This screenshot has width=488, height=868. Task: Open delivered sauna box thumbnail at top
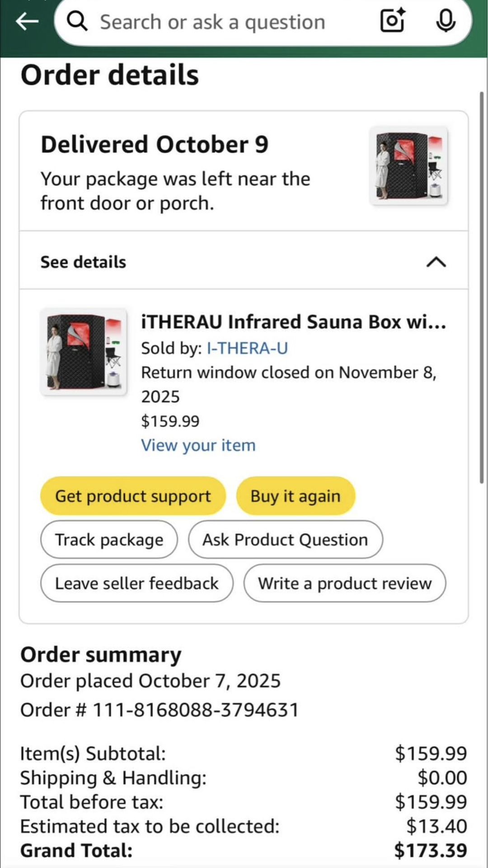pyautogui.click(x=408, y=165)
